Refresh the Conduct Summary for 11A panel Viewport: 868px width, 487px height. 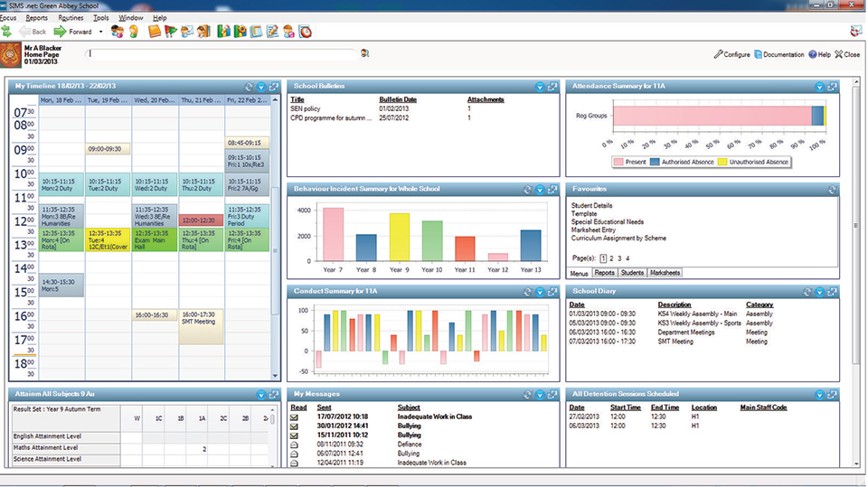[527, 292]
